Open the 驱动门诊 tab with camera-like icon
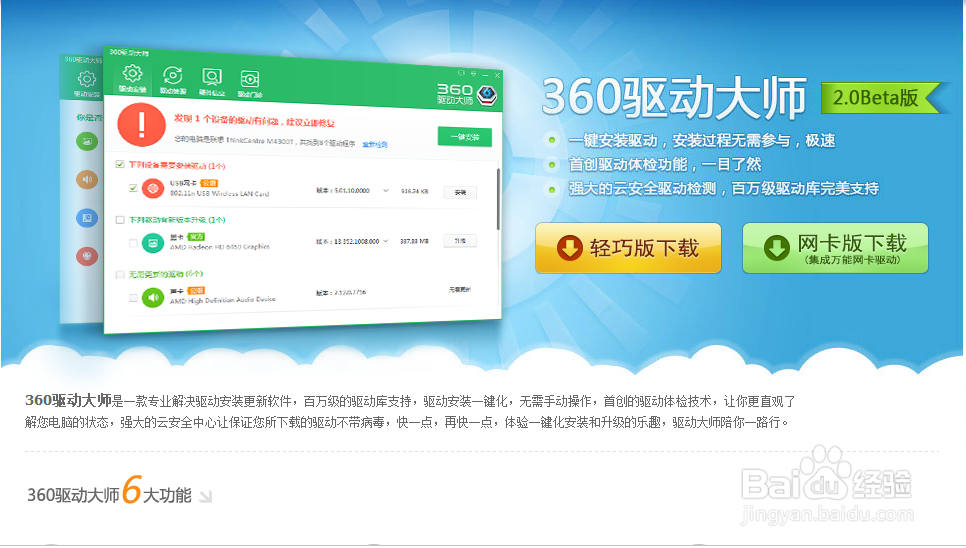The image size is (966, 548). 250,83
